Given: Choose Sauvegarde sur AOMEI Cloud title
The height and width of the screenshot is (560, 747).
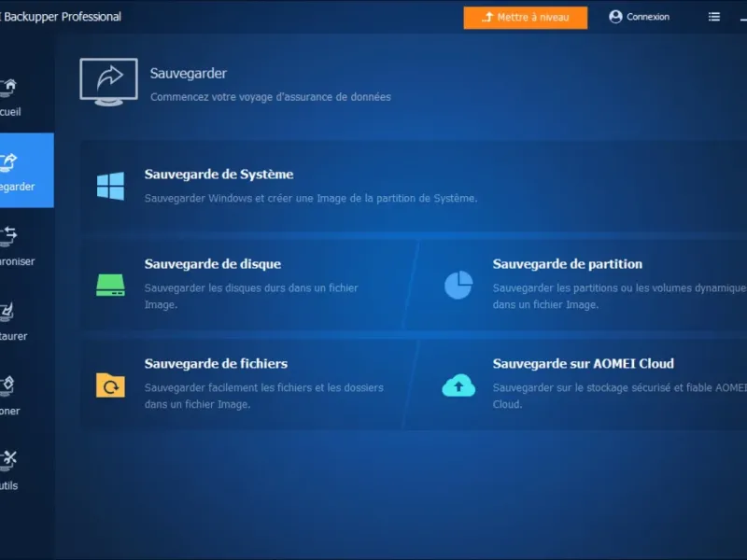Looking at the screenshot, I should point(583,364).
